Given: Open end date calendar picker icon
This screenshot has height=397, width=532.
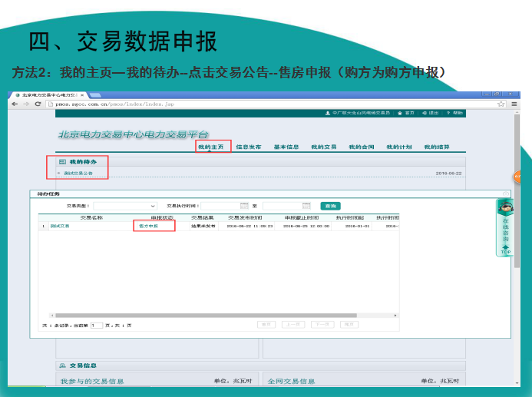Looking at the screenshot, I should [x=306, y=206].
